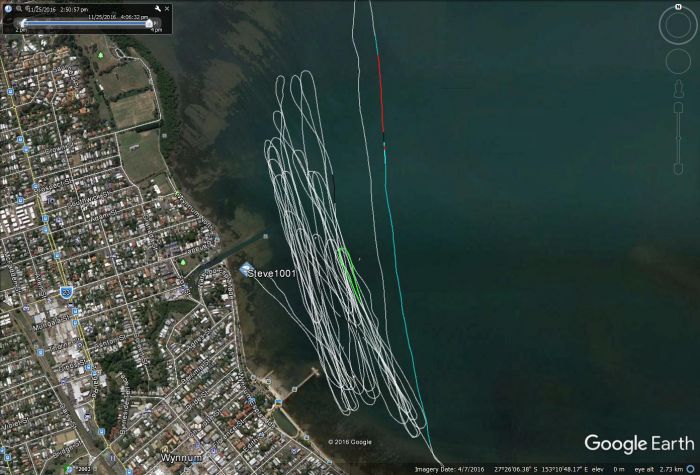Screen dimensions: 700x475
Task: Zoom out the time slider range
Action: (19, 8)
